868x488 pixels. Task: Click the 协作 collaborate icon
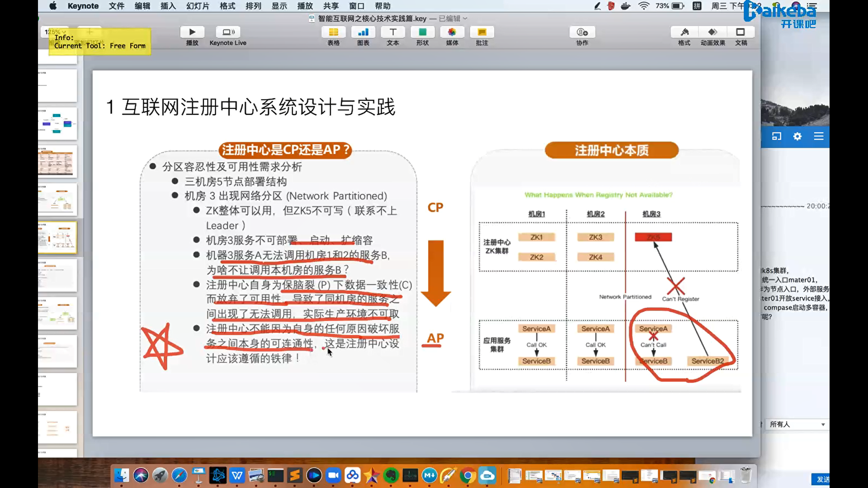click(582, 33)
